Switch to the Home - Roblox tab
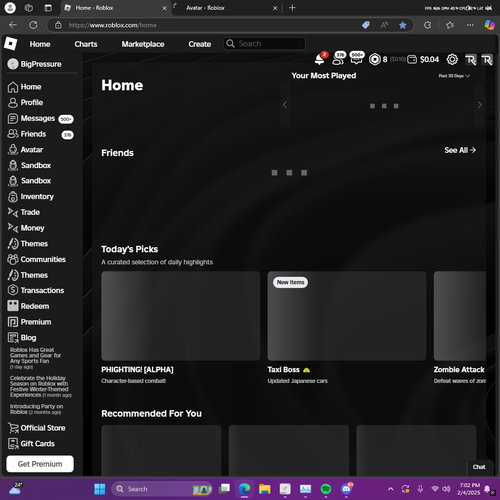The image size is (500, 500). pos(115,8)
